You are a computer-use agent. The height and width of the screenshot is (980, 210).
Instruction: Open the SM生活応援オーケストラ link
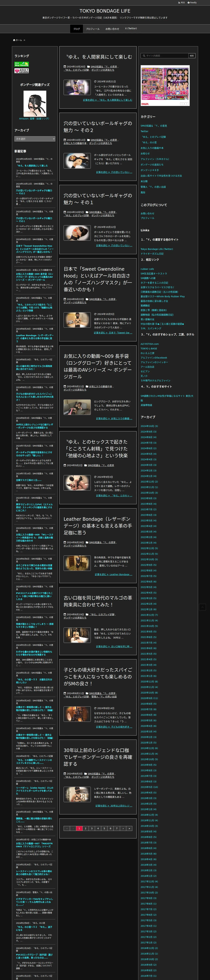point(154,274)
